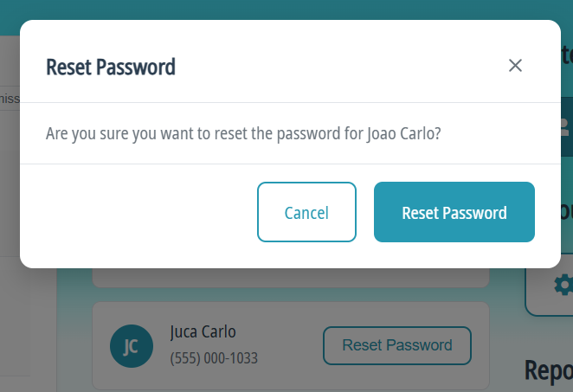Viewport: 573px width, 392px height.
Task: Click the confirmation message for Joao Carlo
Action: coord(244,134)
